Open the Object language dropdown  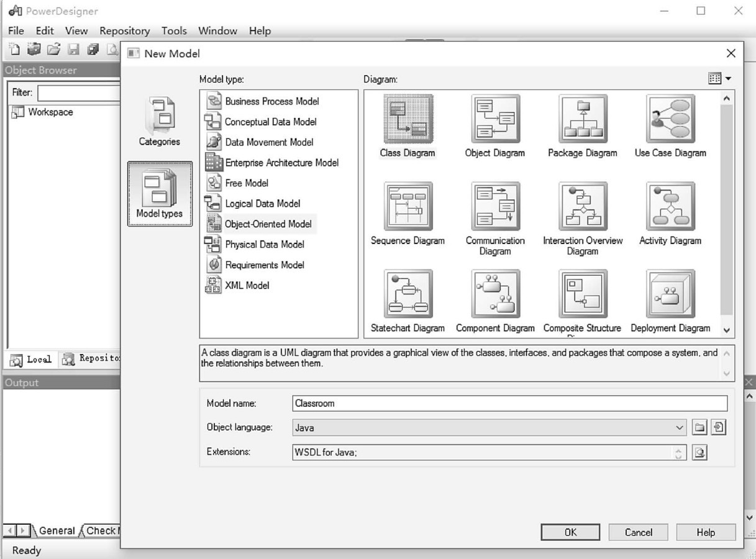click(x=678, y=428)
